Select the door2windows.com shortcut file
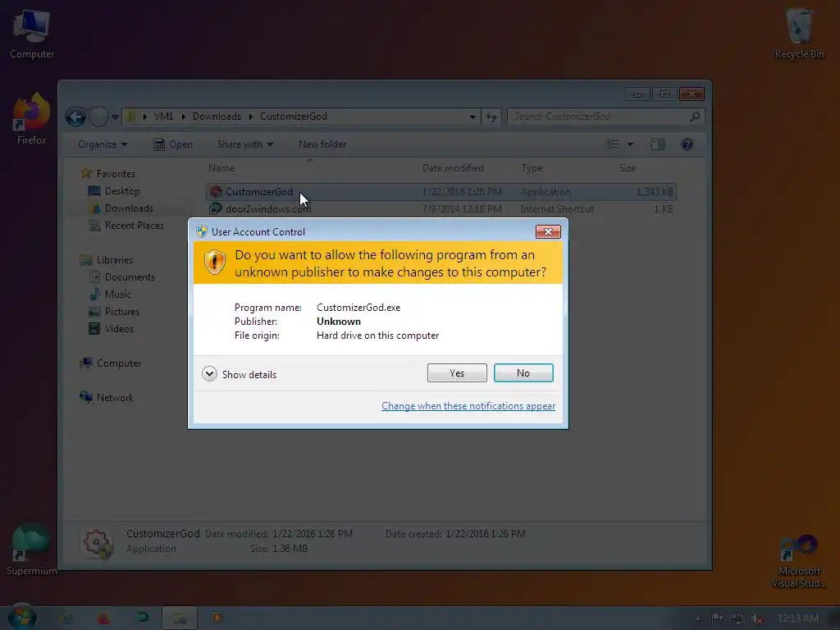 [x=441, y=209]
